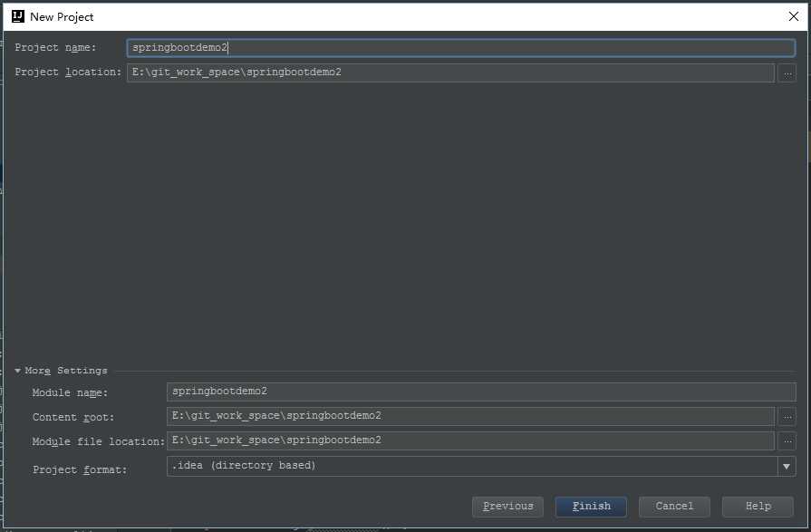Collapse the More Settings section

point(17,371)
